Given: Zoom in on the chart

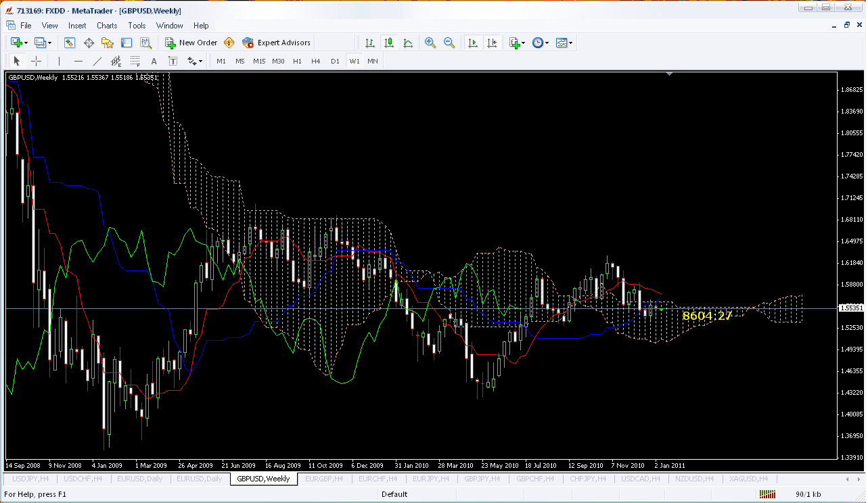Looking at the screenshot, I should 430,43.
